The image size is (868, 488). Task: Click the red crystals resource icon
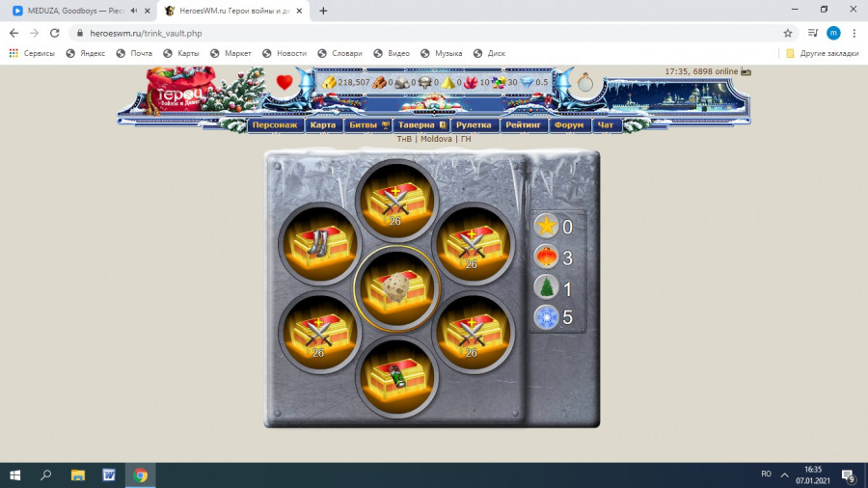[471, 82]
